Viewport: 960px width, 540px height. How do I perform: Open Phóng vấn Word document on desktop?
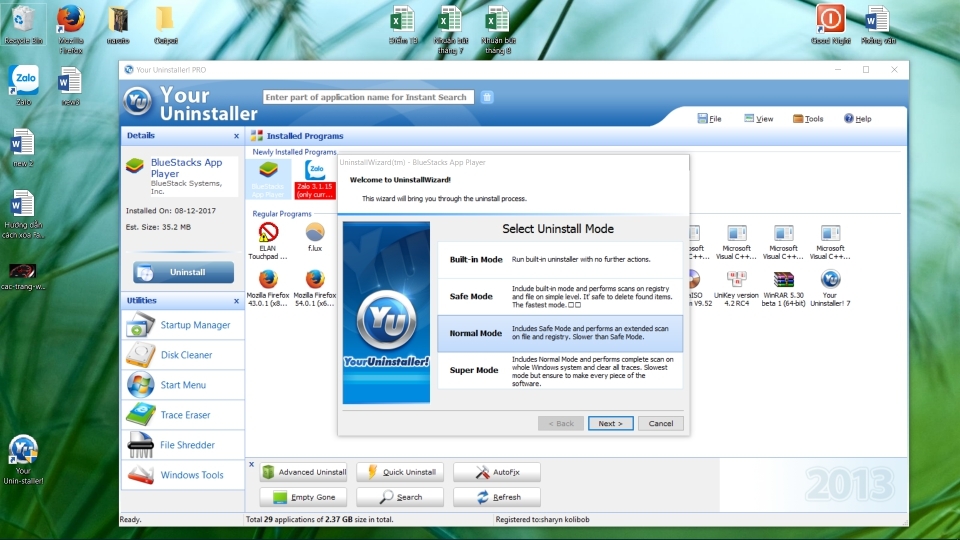click(878, 24)
